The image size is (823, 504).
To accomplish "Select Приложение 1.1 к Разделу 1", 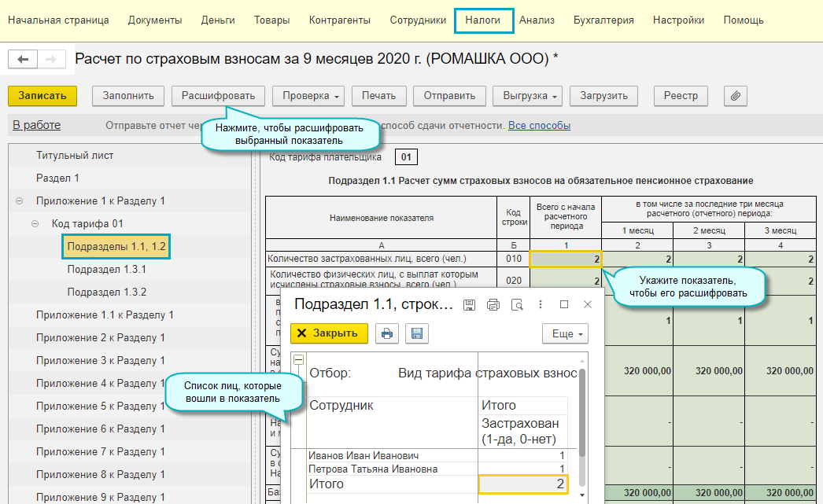I will click(x=105, y=315).
